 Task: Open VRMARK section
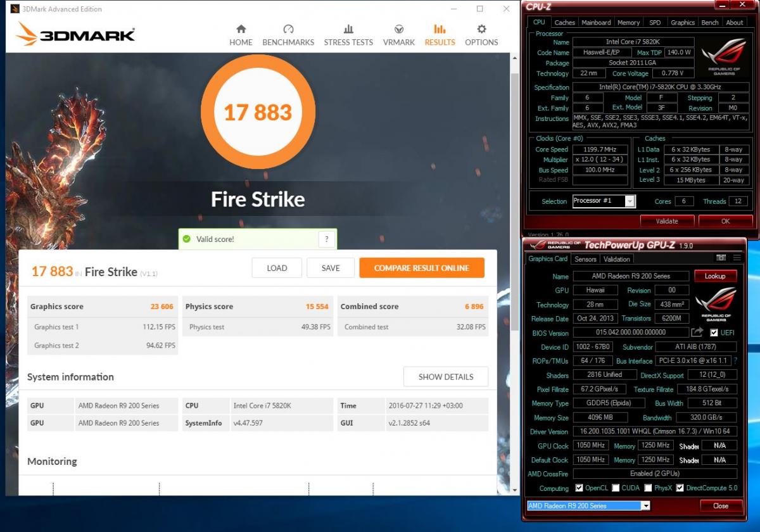coord(399,35)
